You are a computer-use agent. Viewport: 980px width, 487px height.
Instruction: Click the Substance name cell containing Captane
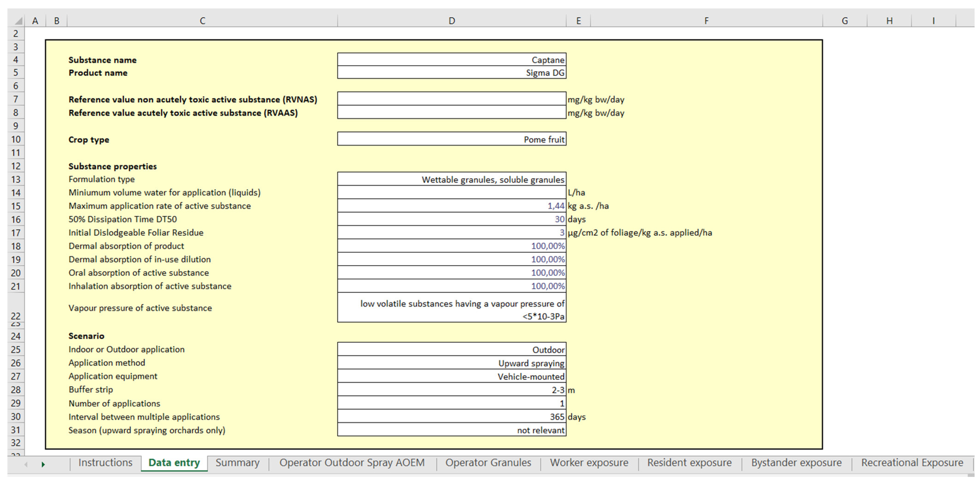click(x=452, y=60)
